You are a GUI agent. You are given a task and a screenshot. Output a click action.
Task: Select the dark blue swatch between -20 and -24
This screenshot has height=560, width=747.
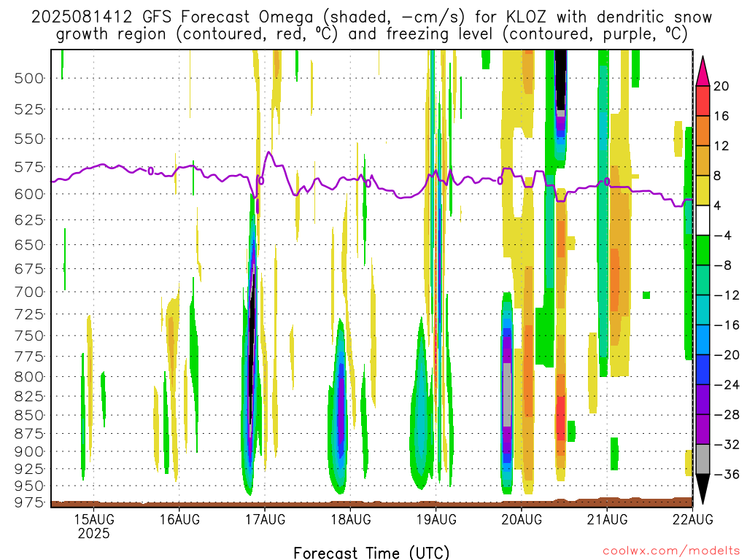(703, 370)
